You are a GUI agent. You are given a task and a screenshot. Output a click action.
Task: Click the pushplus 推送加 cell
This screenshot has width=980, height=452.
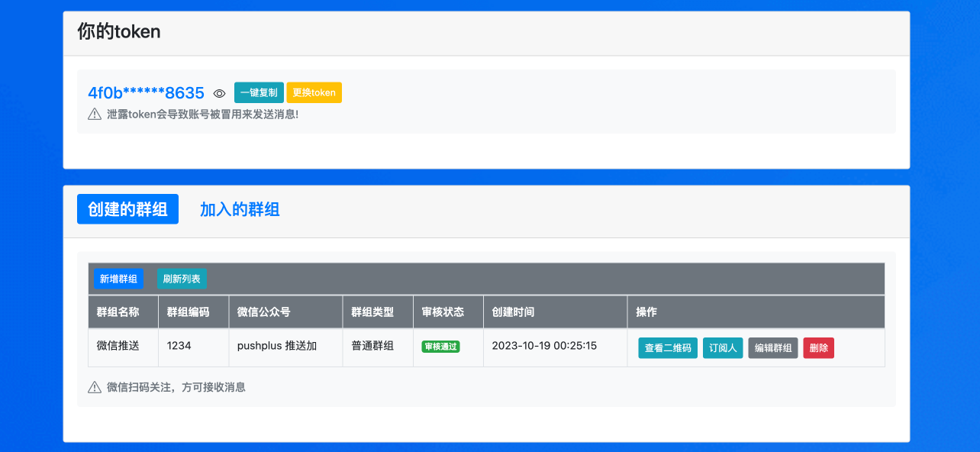pyautogui.click(x=277, y=346)
